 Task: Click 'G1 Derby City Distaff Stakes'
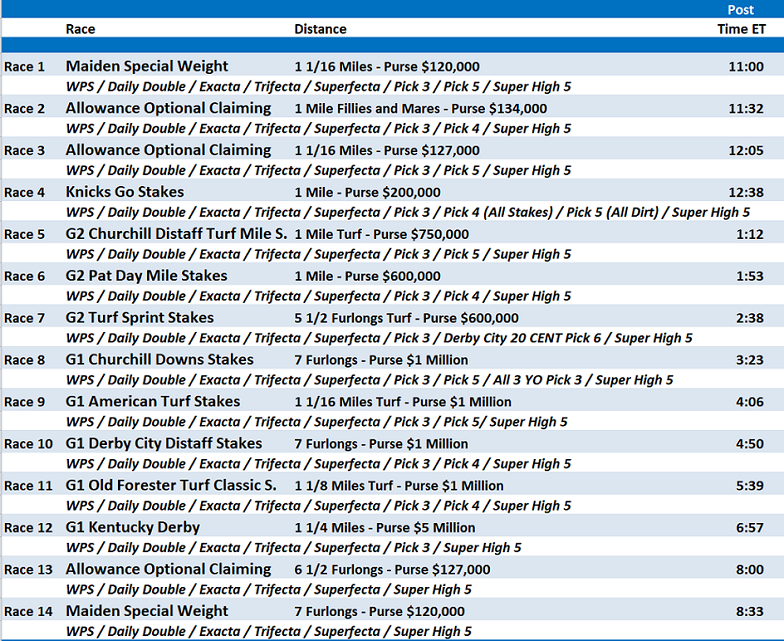click(x=164, y=444)
